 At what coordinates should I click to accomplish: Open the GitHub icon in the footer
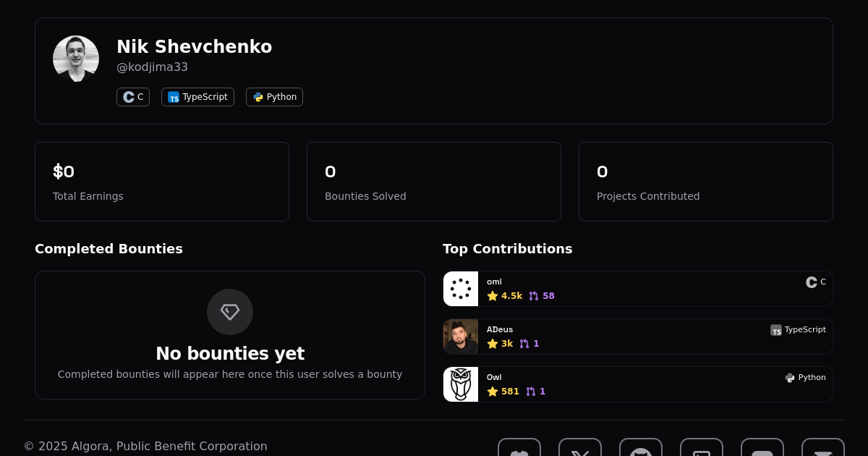(641, 450)
